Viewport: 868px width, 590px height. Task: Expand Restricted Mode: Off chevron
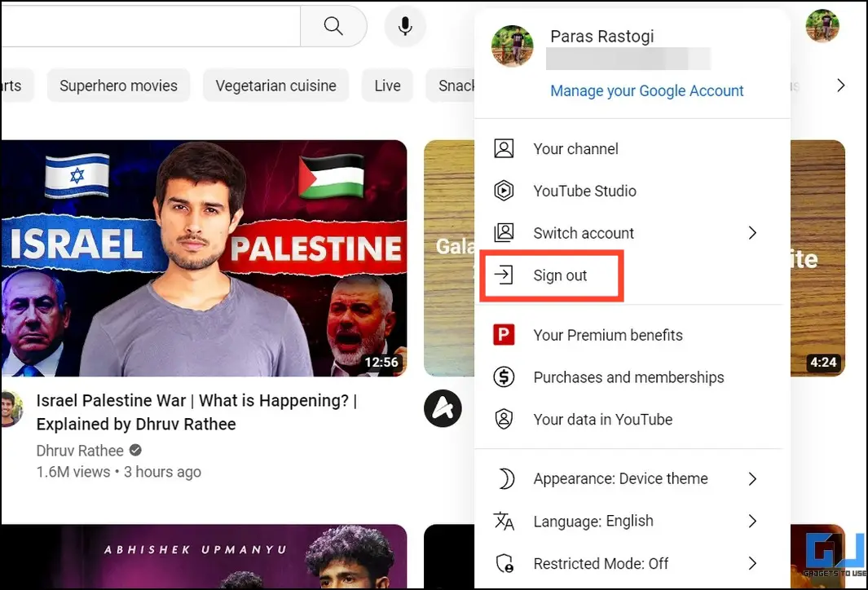752,563
